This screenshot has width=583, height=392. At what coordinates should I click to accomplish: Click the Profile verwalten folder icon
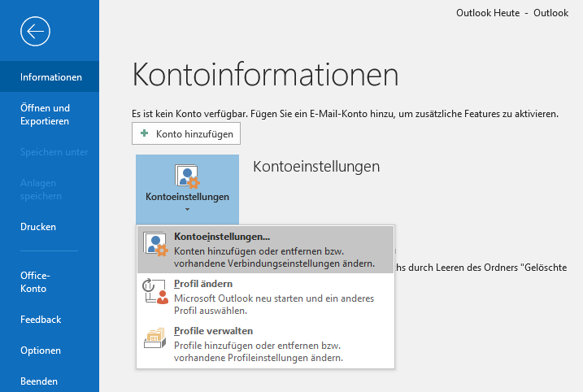(155, 338)
